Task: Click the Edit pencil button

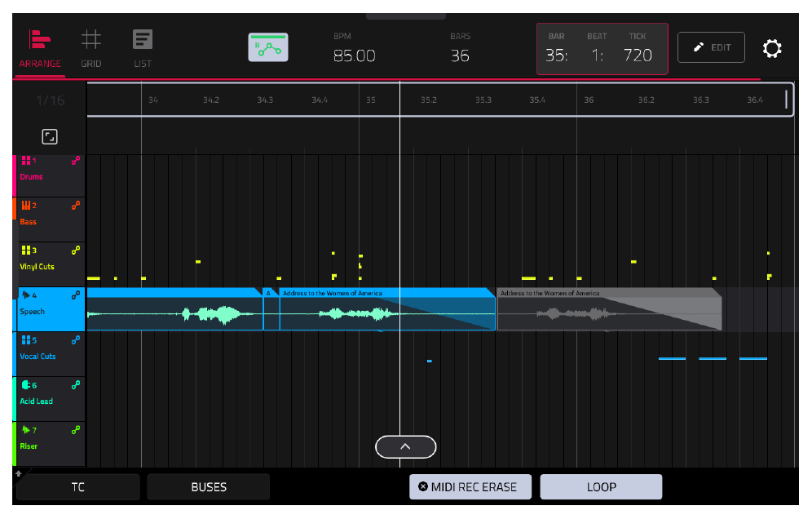Action: click(711, 47)
